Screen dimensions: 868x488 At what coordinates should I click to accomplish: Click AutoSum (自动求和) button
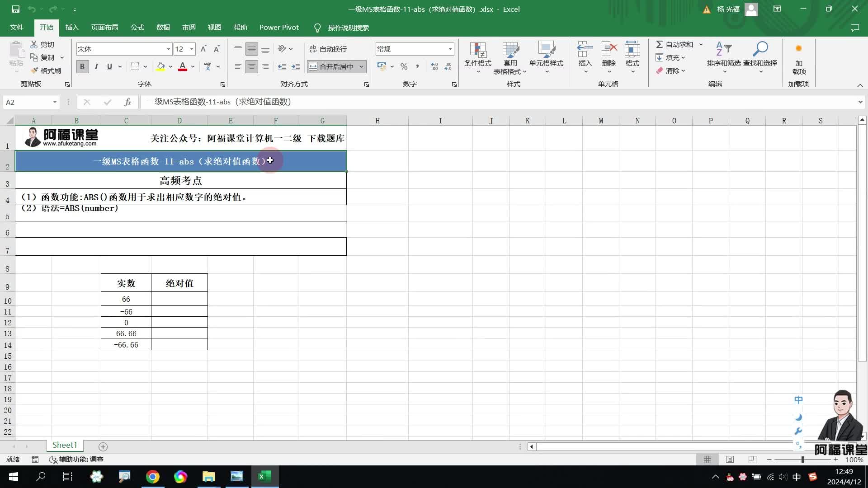tap(674, 44)
